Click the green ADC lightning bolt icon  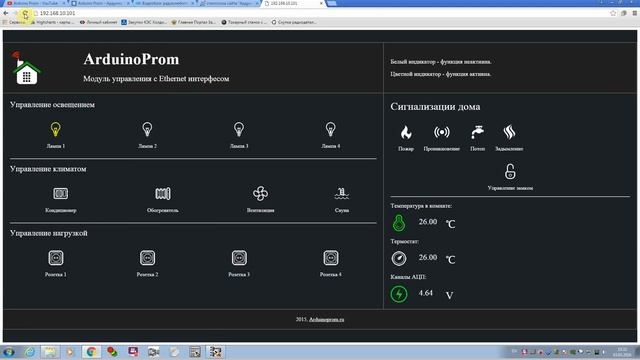coord(399,294)
